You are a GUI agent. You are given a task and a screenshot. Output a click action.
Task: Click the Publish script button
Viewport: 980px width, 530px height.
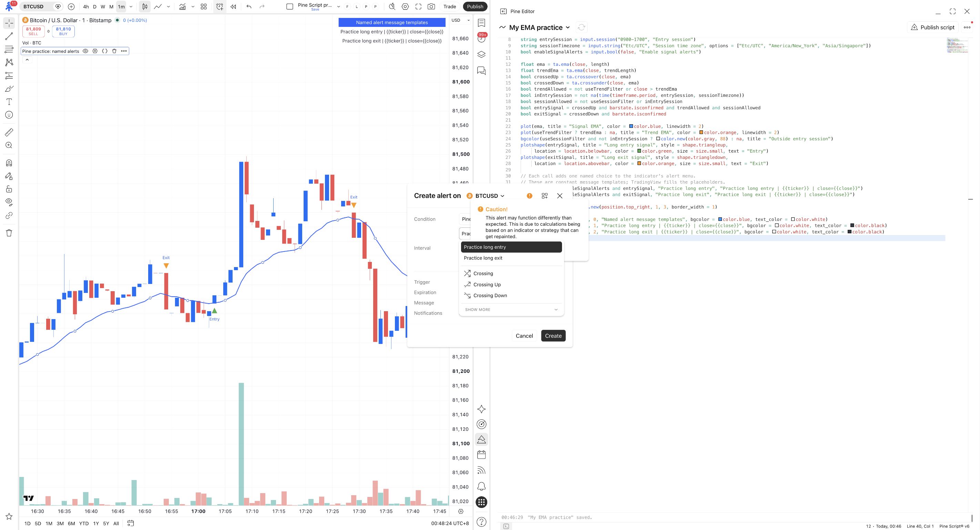tap(932, 27)
